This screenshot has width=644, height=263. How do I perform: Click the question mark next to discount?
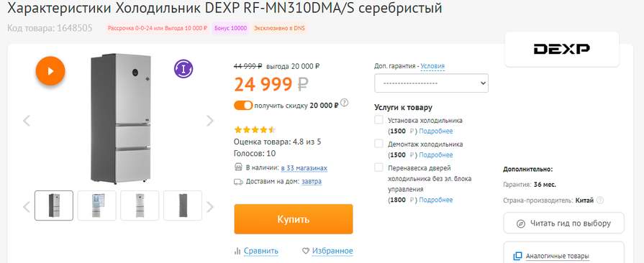[345, 103]
